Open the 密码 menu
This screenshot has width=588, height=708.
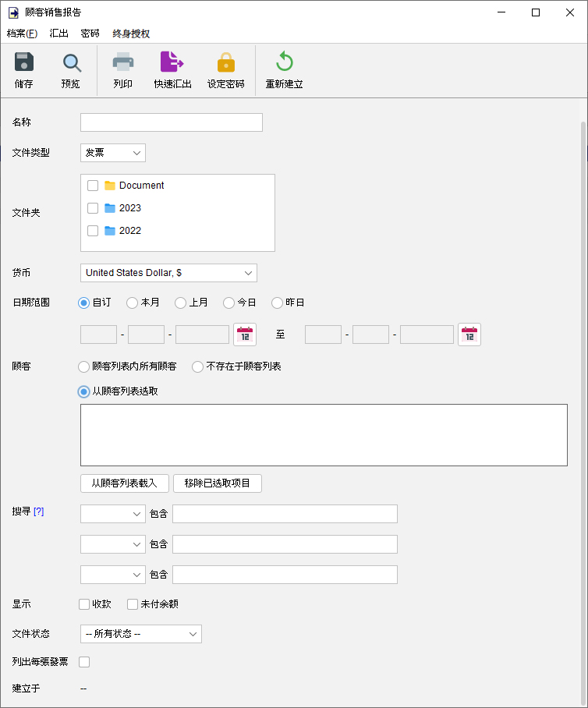click(90, 34)
